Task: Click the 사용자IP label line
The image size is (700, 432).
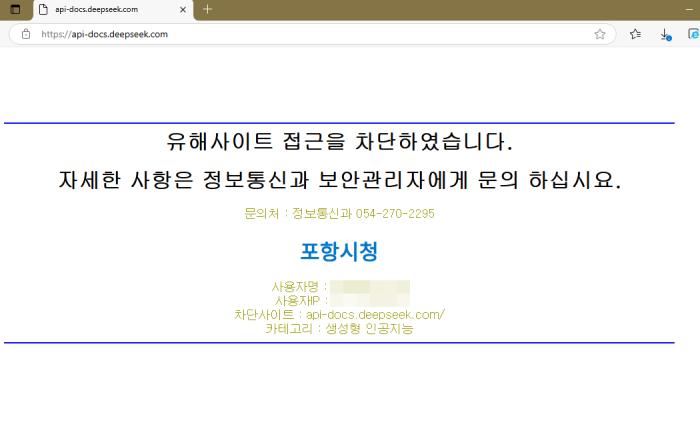Action: 300,300
